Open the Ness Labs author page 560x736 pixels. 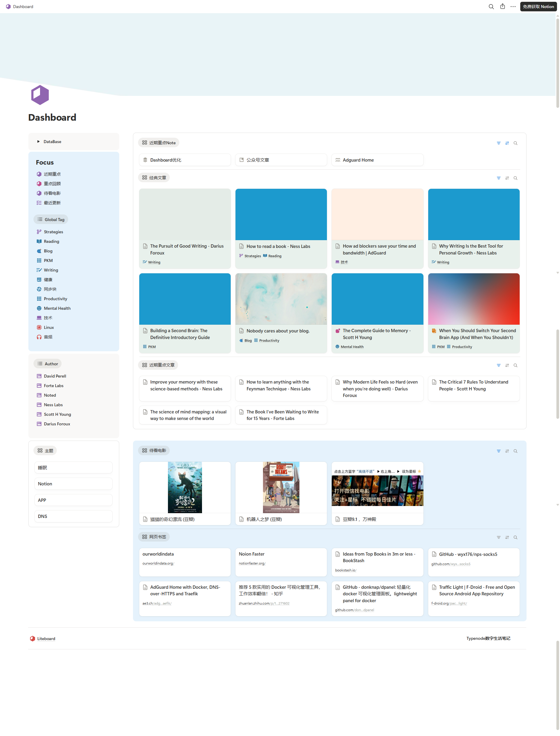53,405
